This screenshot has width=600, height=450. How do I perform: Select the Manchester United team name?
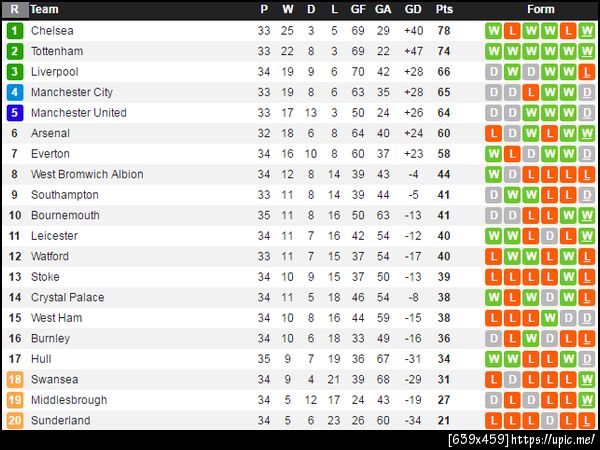click(x=79, y=113)
